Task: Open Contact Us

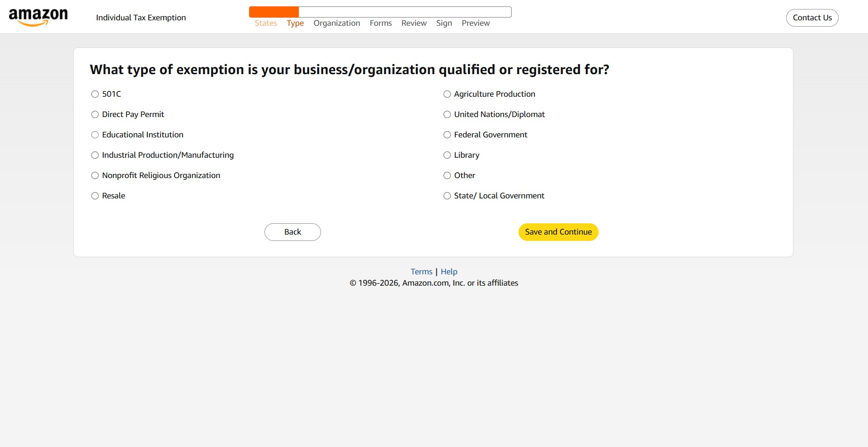Action: (812, 18)
